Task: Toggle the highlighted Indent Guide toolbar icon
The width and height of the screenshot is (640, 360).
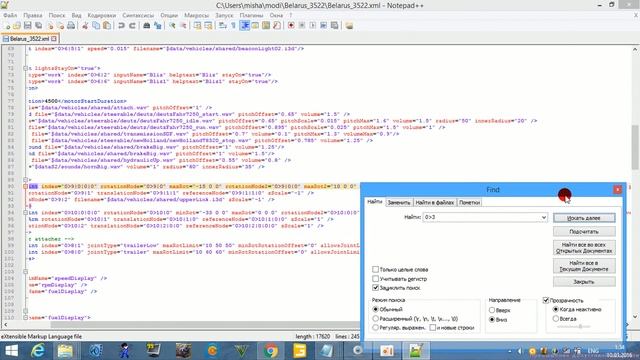Action: (x=244, y=26)
